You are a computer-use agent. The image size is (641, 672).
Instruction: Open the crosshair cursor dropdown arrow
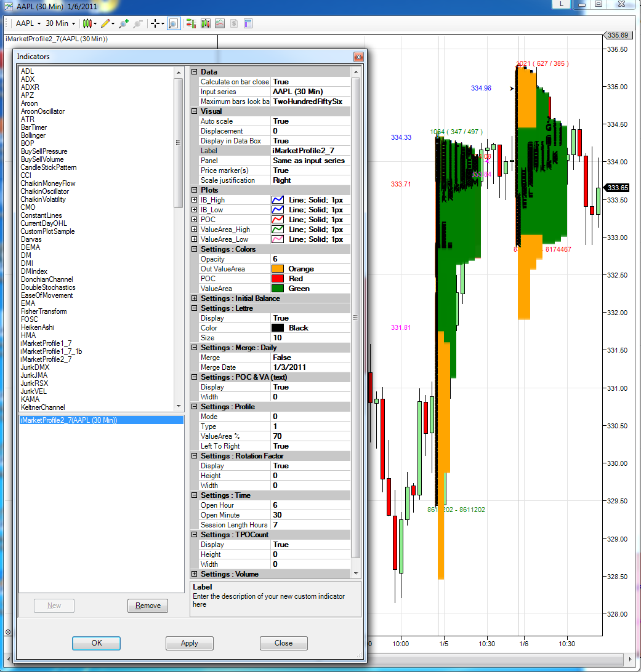tap(163, 24)
